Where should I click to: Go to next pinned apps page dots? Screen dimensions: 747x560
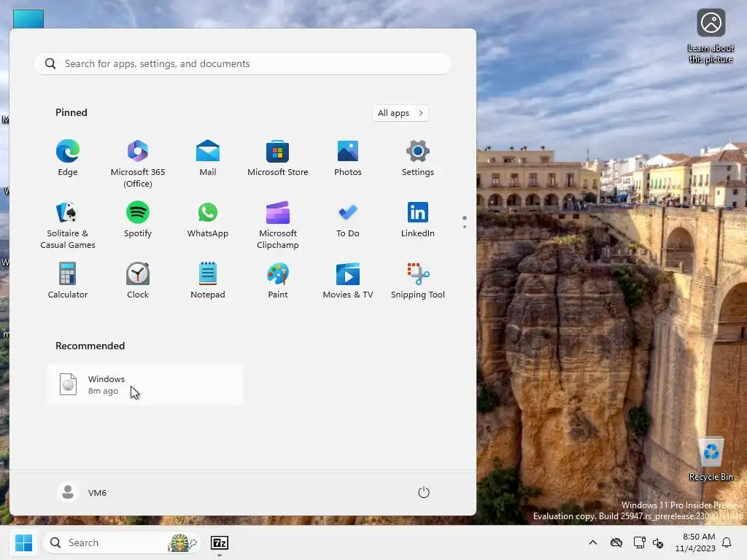pyautogui.click(x=465, y=222)
